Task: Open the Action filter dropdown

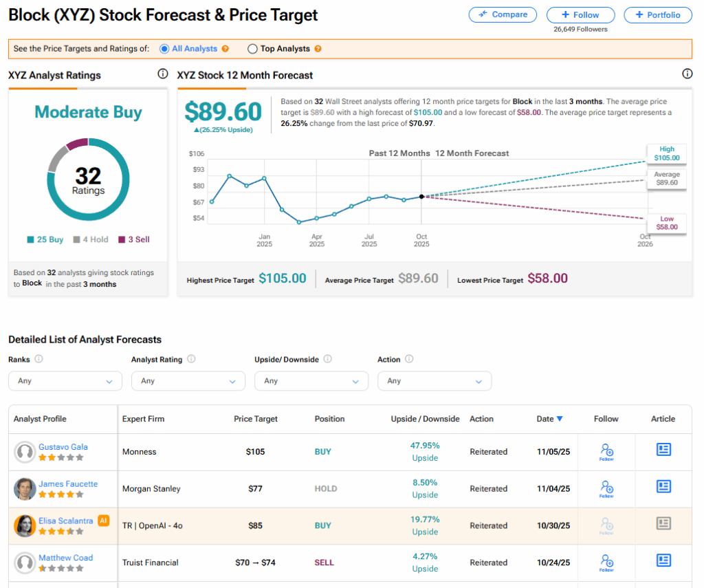Action: click(x=434, y=381)
